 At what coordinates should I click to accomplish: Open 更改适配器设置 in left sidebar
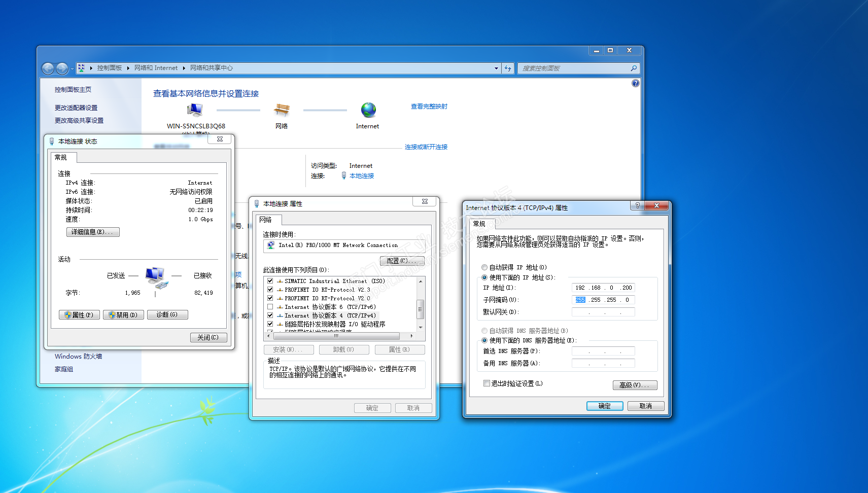pyautogui.click(x=76, y=108)
